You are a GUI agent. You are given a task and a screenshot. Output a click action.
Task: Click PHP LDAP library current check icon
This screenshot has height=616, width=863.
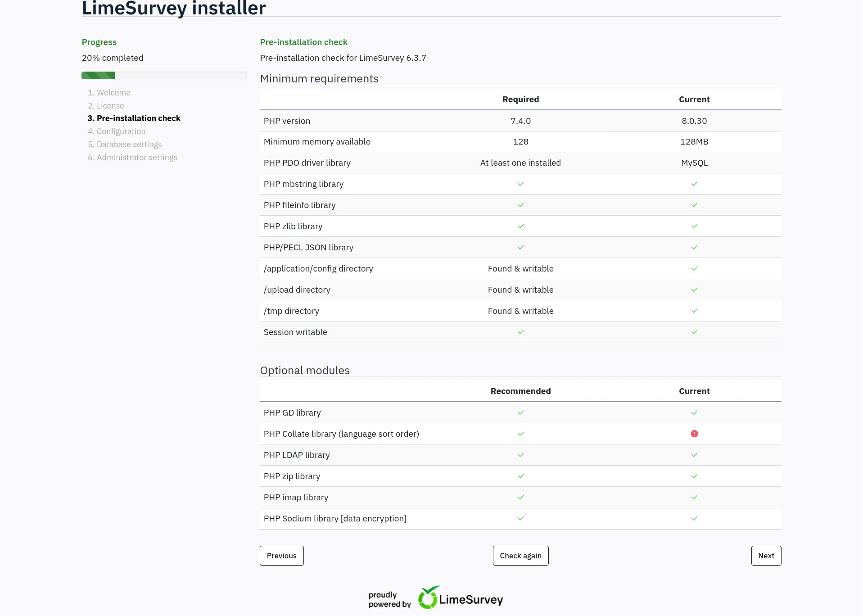[x=694, y=455]
